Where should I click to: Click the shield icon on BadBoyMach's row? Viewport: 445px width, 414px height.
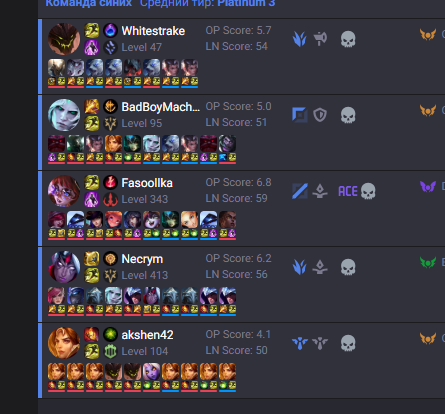click(x=320, y=115)
